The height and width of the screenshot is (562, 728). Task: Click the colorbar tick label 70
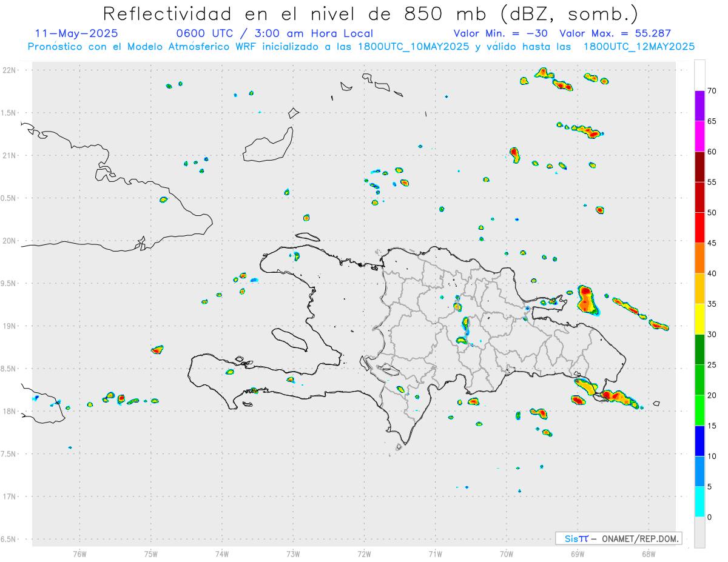712,91
